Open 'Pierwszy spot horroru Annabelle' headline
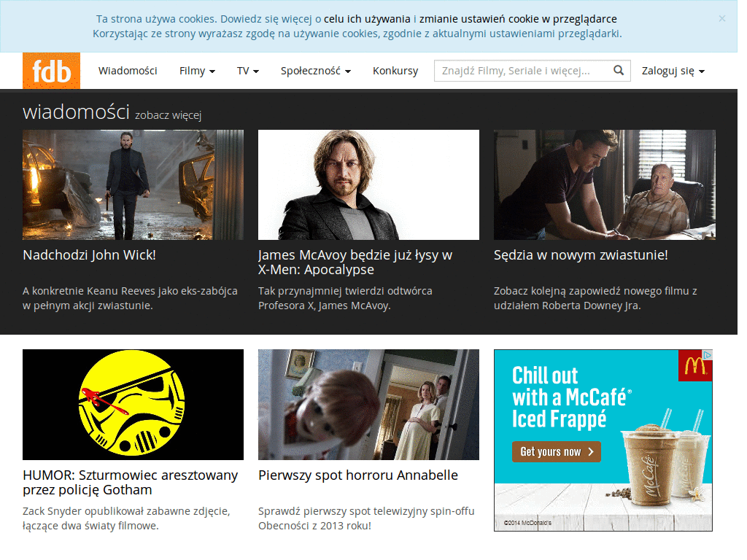This screenshot has width=747, height=560. (x=358, y=475)
